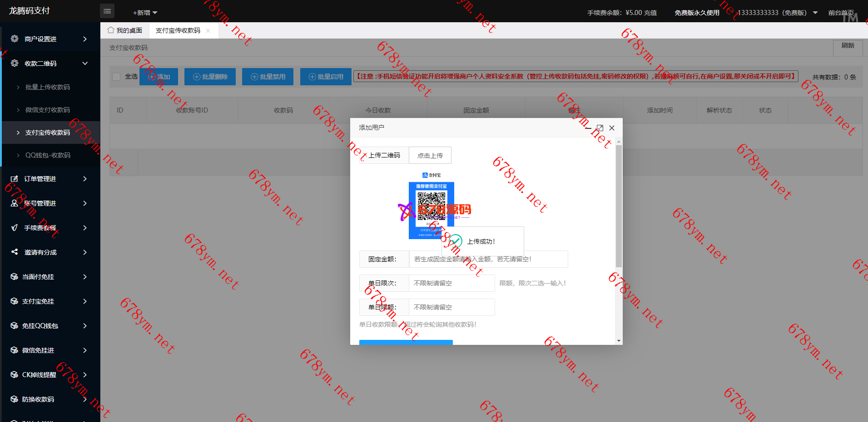The height and width of the screenshot is (422, 868).
Task: Open the account 13333333333 dropdown
Action: point(815,13)
